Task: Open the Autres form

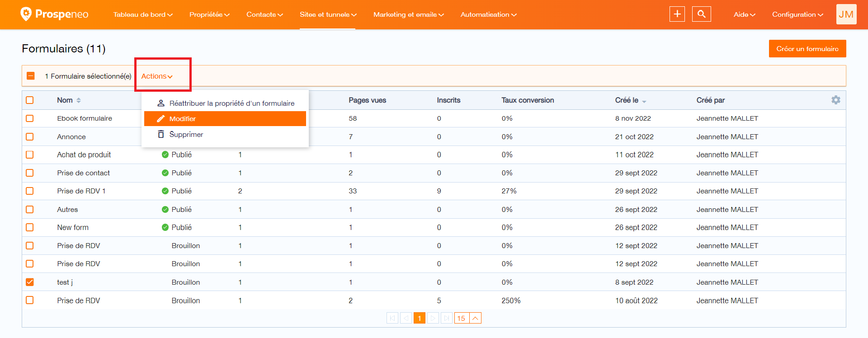Action: point(67,210)
